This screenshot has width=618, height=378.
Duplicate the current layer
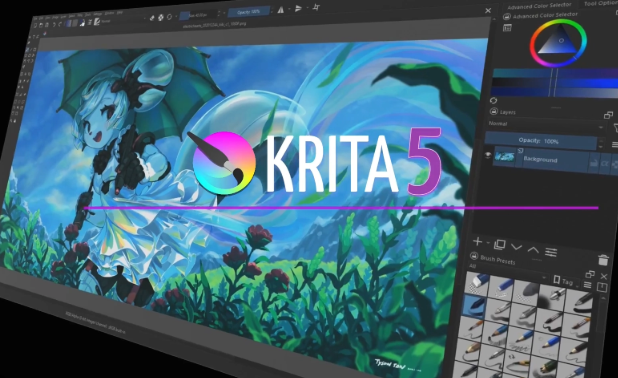pyautogui.click(x=499, y=245)
